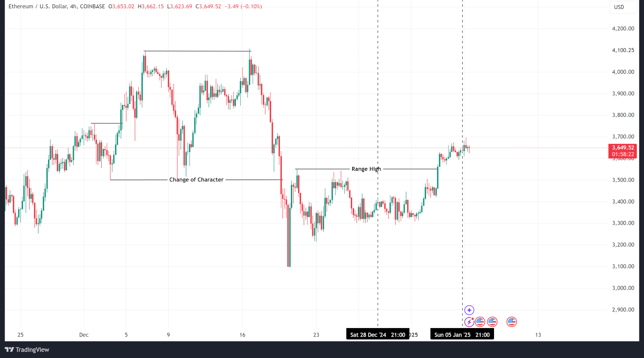
Task: Click the close value C3,649.52
Action: pyautogui.click(x=208, y=6)
